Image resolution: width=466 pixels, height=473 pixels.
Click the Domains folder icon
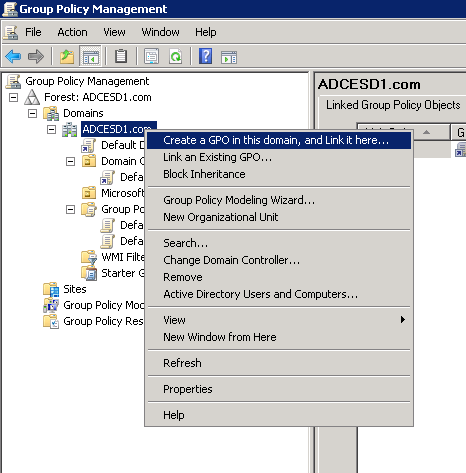tap(51, 113)
